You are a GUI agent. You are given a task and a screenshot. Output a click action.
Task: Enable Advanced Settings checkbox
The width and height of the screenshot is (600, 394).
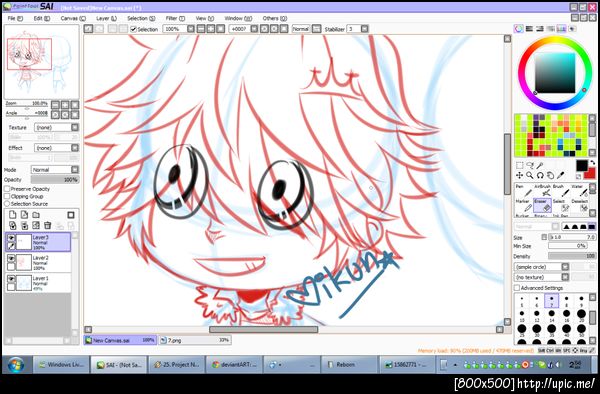517,288
